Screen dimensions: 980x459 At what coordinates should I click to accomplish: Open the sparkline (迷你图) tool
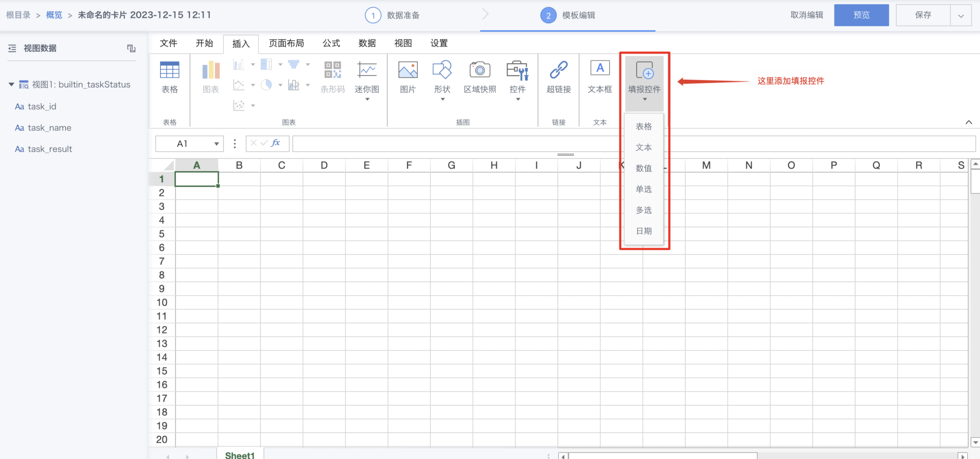click(x=367, y=80)
